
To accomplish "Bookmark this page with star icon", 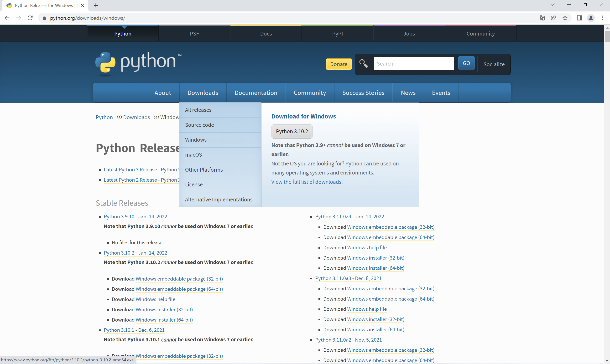I will click(565, 18).
